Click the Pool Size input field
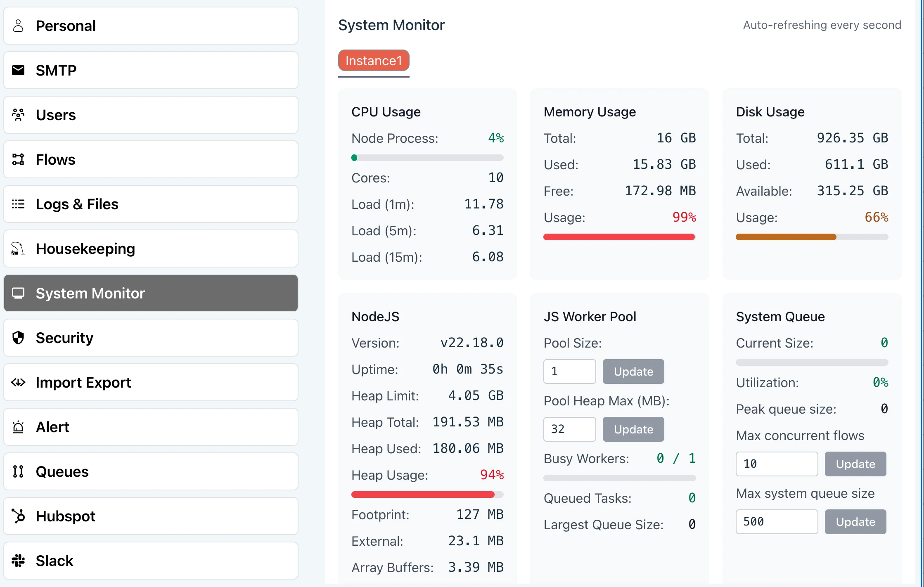This screenshot has height=587, width=924. pyautogui.click(x=569, y=372)
